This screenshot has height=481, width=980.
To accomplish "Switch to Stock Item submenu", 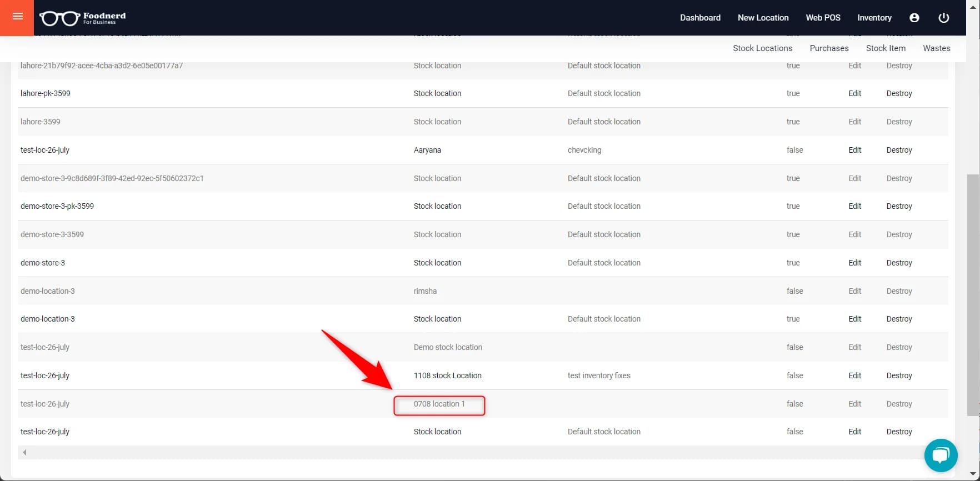I will tap(886, 48).
